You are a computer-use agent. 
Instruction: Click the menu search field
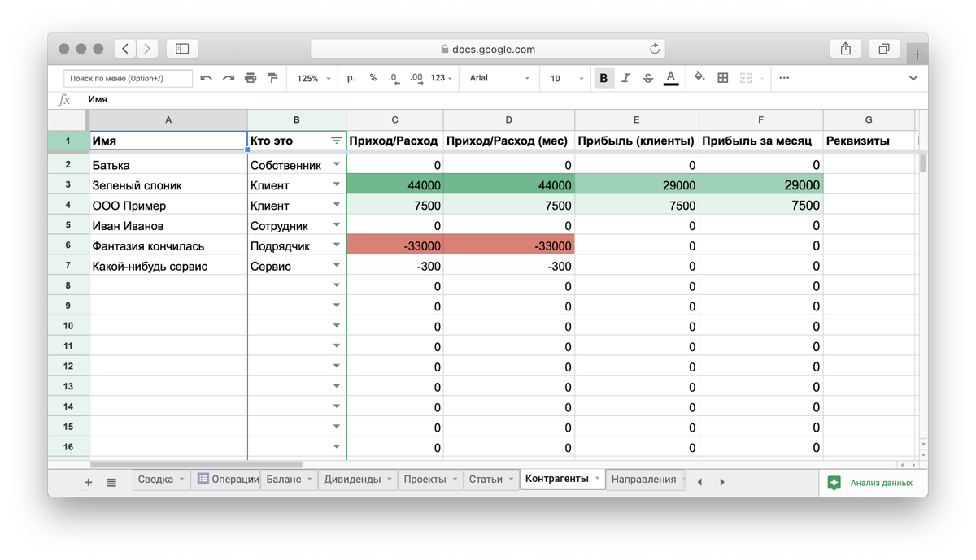coord(129,78)
